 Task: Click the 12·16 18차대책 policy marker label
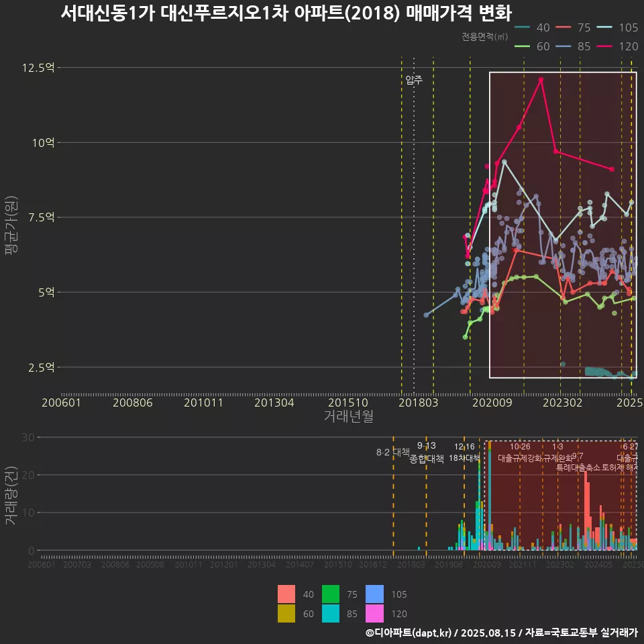(464, 452)
